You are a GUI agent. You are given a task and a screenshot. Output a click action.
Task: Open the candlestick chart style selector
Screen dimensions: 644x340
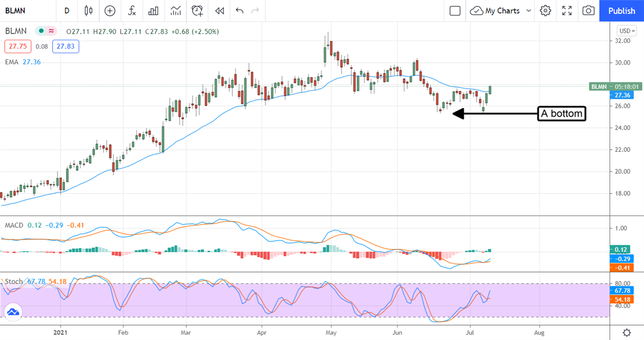(x=89, y=11)
